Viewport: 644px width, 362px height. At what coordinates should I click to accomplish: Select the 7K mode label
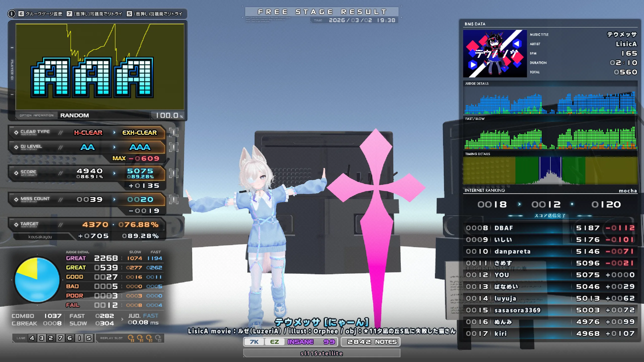254,342
